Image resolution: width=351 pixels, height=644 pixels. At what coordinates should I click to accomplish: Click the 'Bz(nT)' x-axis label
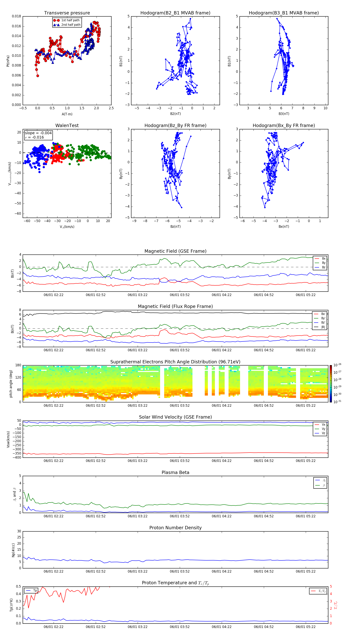point(175,227)
